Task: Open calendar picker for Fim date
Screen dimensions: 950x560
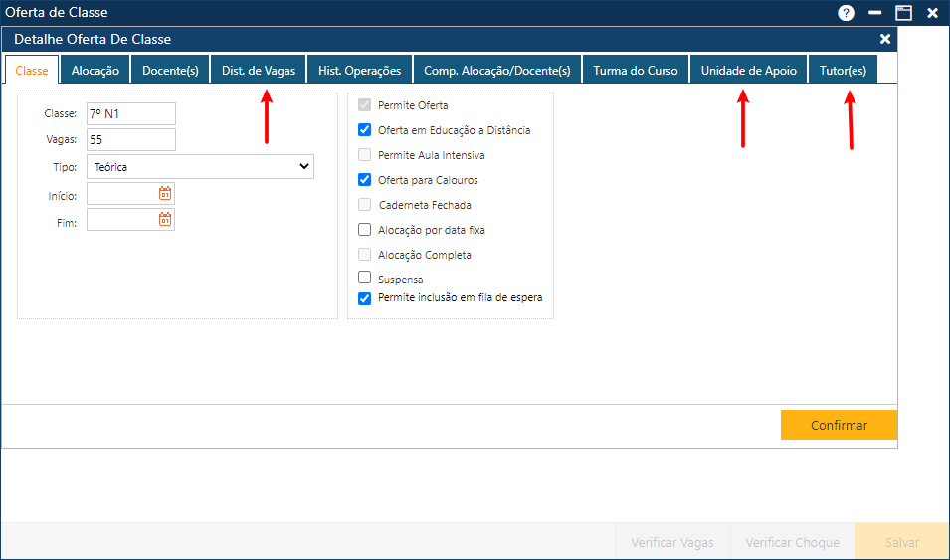Action: tap(165, 219)
